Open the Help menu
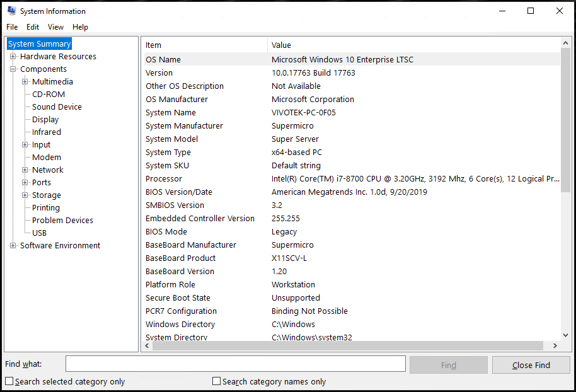 tap(80, 27)
